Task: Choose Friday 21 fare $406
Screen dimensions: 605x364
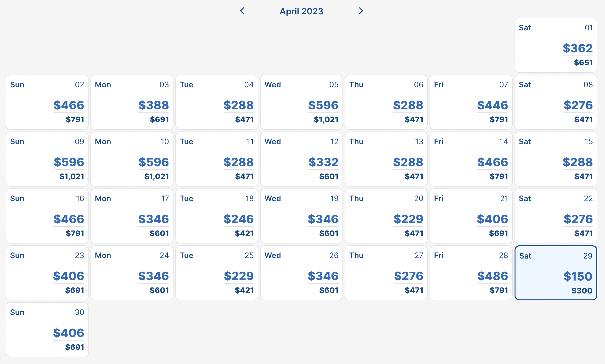Action: click(x=471, y=216)
